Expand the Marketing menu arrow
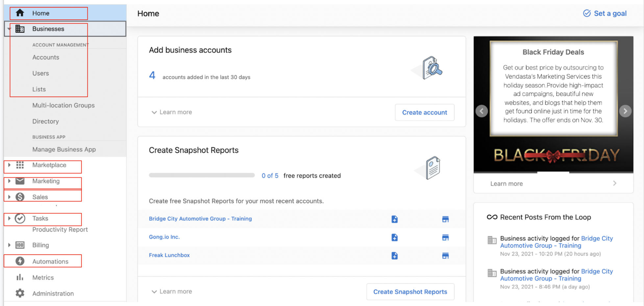This screenshot has height=306, width=644. (x=9, y=181)
